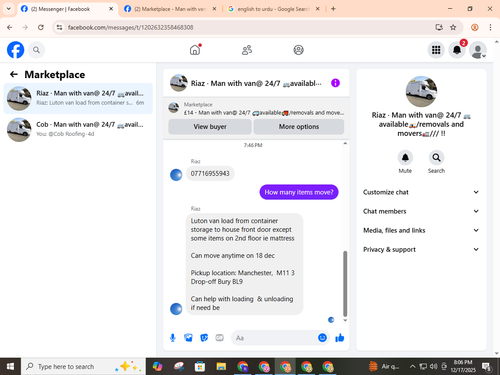Search in conversation magnifier icon
This screenshot has width=500, height=375.
[x=436, y=157]
